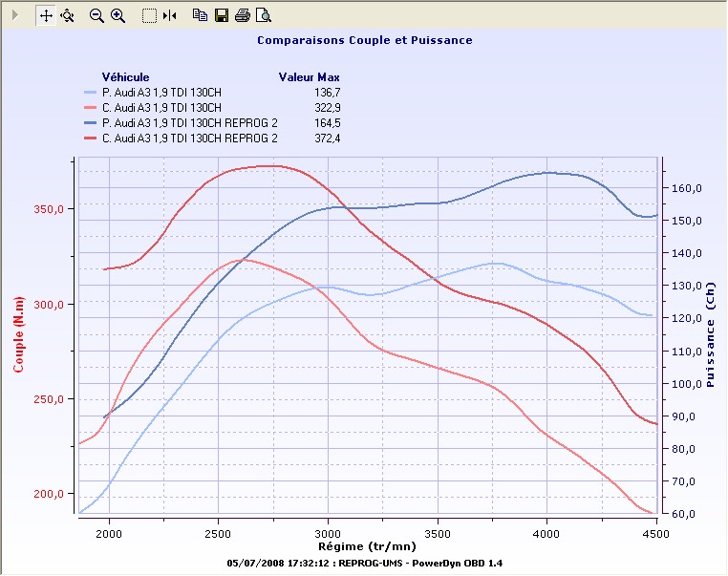Click the zoom out magnifier icon

96,15
